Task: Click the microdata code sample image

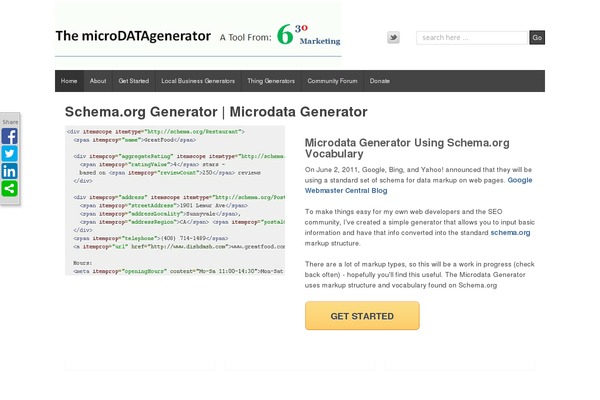Action: (x=175, y=200)
